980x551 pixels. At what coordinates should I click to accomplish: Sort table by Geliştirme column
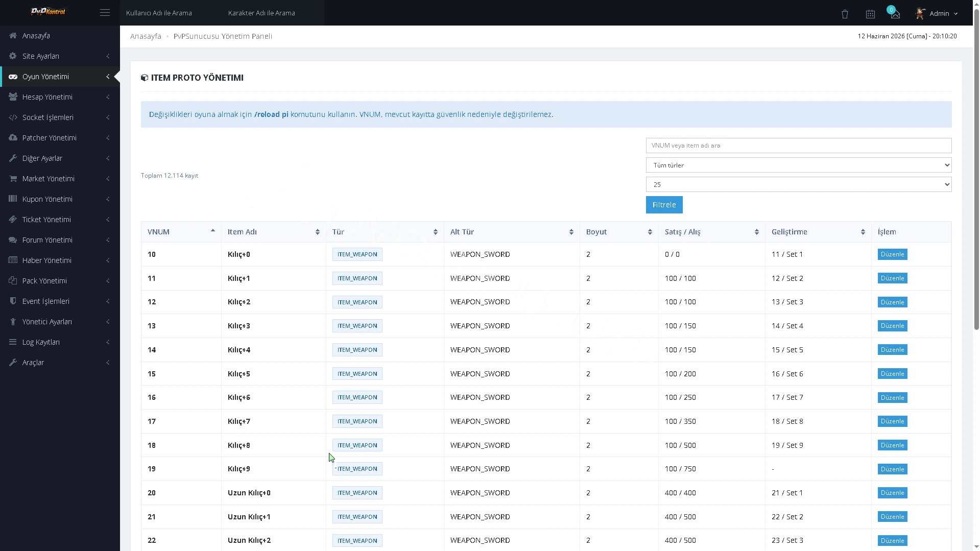[x=818, y=232]
